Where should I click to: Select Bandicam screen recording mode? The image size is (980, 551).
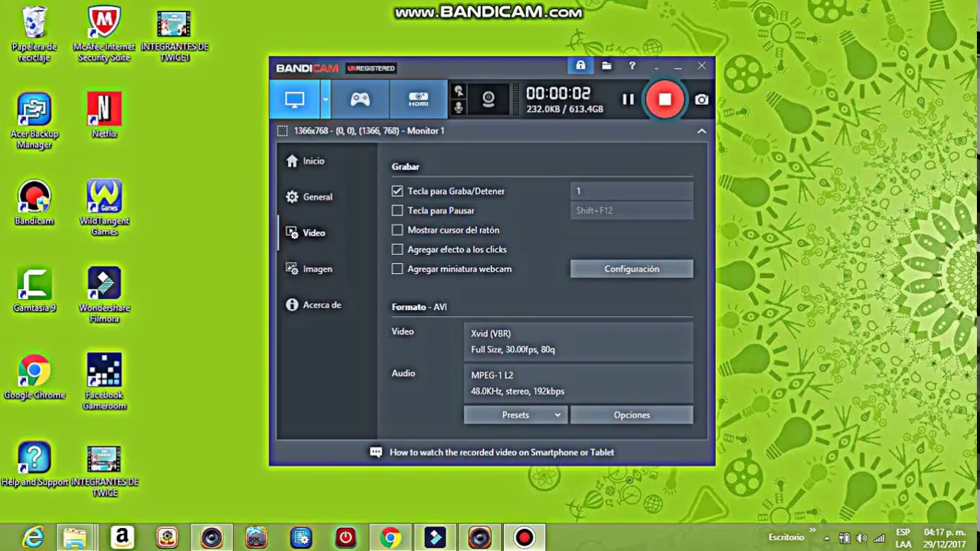[x=295, y=99]
